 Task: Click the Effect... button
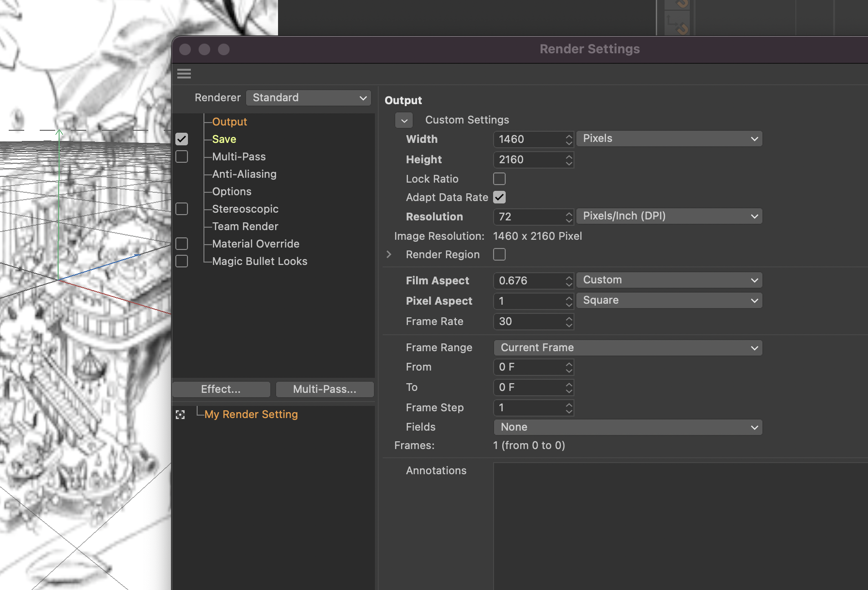(x=221, y=389)
